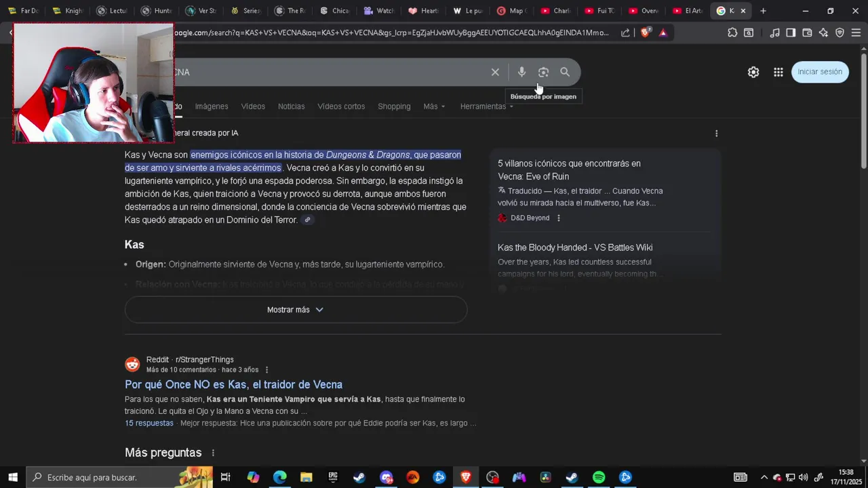
Task: Open DaVinci Resolve from taskbar
Action: click(545, 477)
